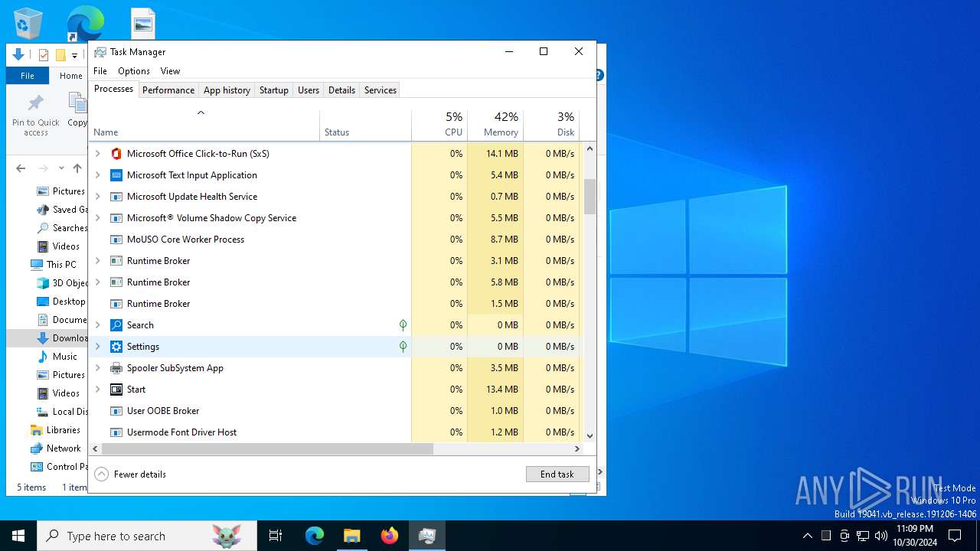Click the network tray icon

tap(863, 535)
